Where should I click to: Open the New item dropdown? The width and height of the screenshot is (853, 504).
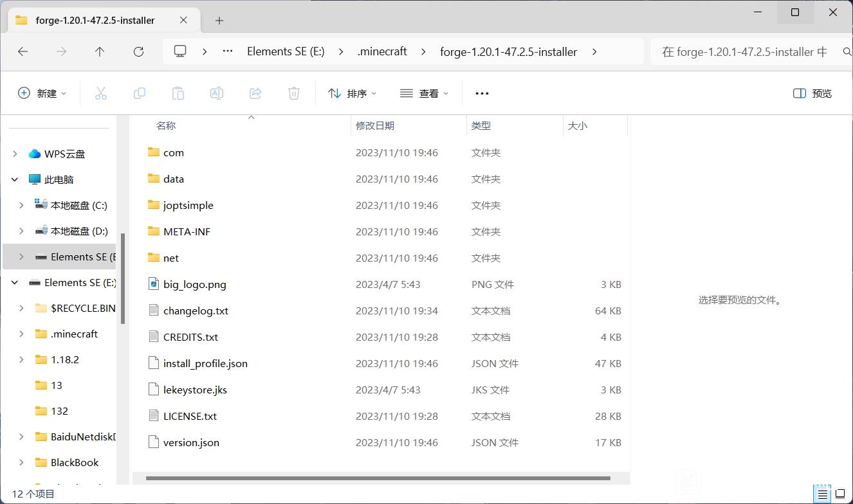click(42, 93)
